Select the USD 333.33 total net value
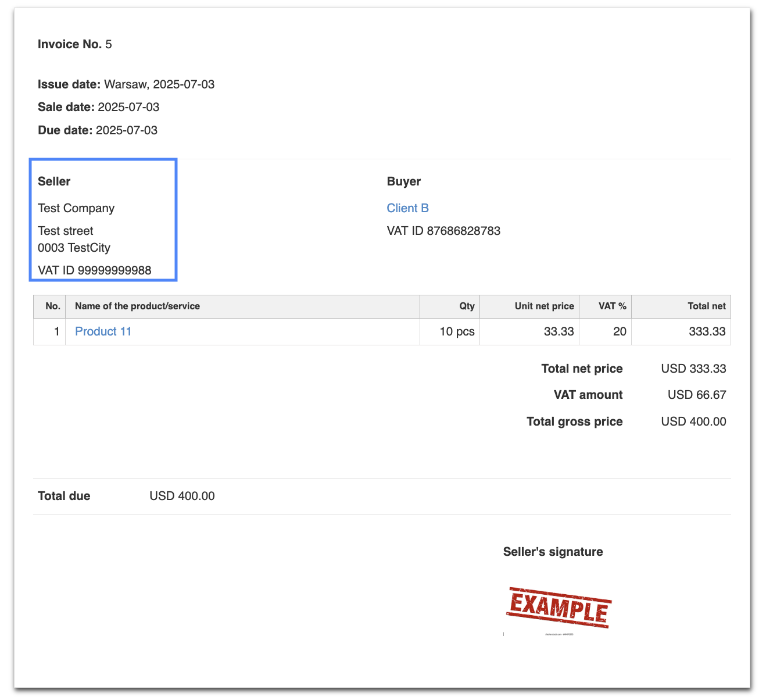 pyautogui.click(x=693, y=369)
